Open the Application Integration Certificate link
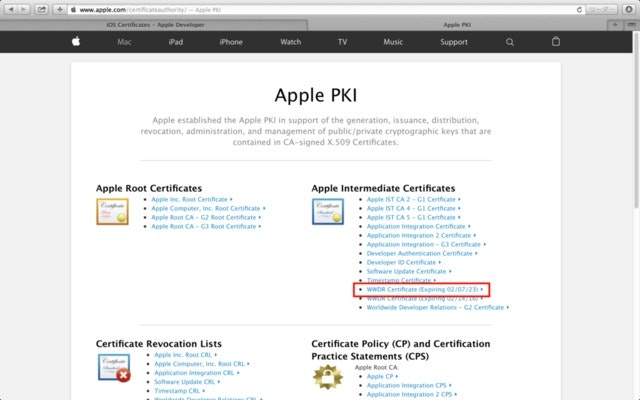 416,226
